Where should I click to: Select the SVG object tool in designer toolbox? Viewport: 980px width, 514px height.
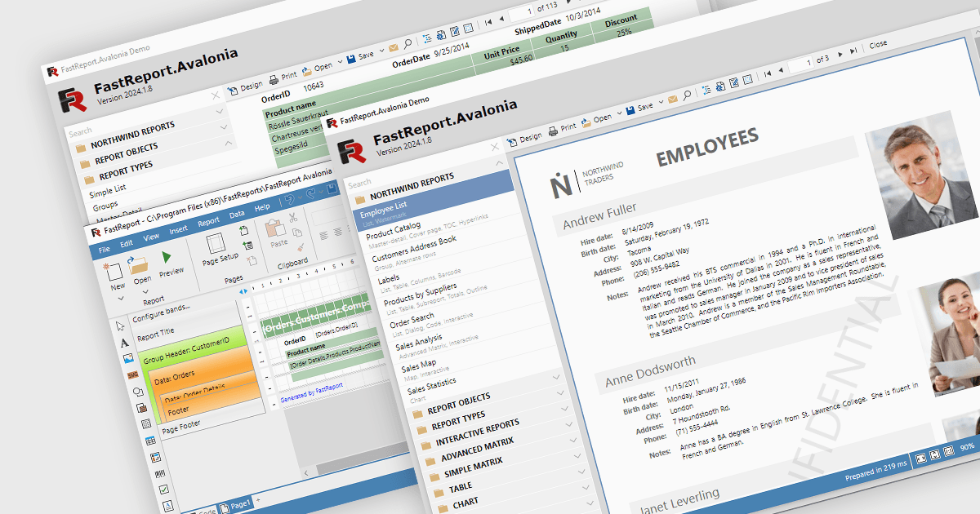click(x=132, y=374)
